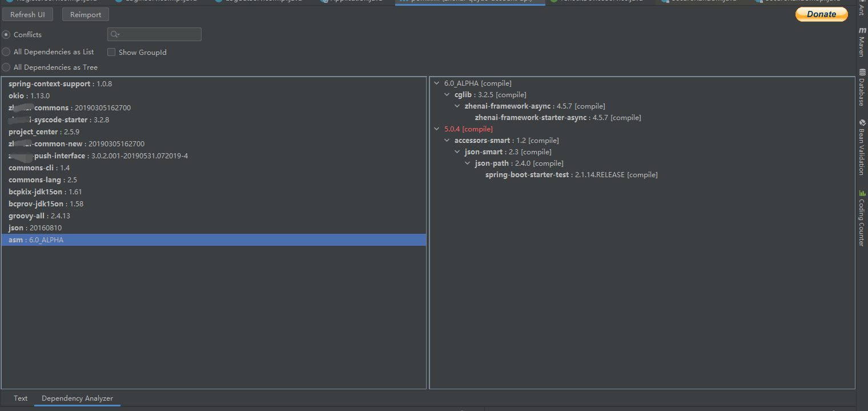Click the search magnifier icon
This screenshot has height=411, width=868.
point(114,34)
